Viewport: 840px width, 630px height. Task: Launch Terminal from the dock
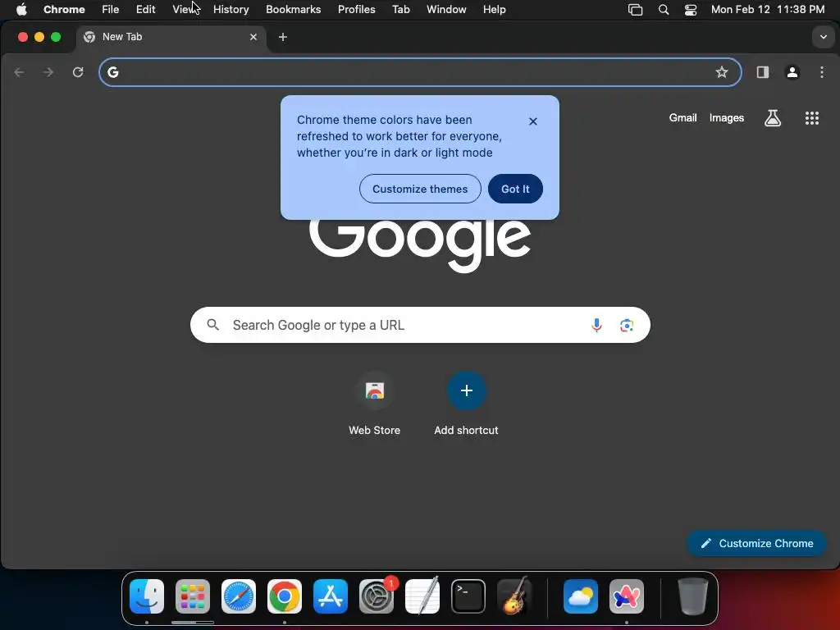(x=468, y=596)
